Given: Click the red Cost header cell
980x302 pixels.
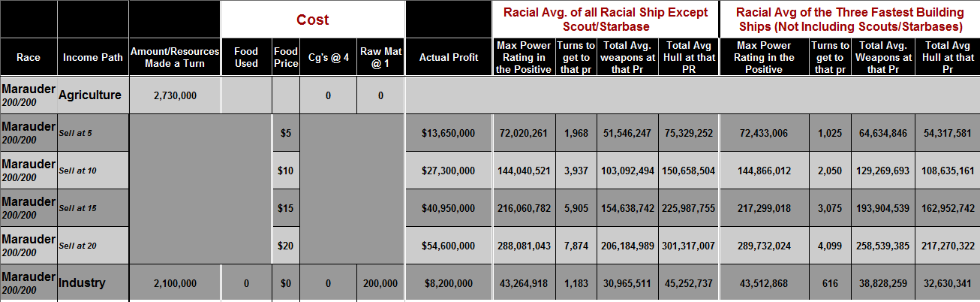Looking at the screenshot, I should (x=312, y=20).
